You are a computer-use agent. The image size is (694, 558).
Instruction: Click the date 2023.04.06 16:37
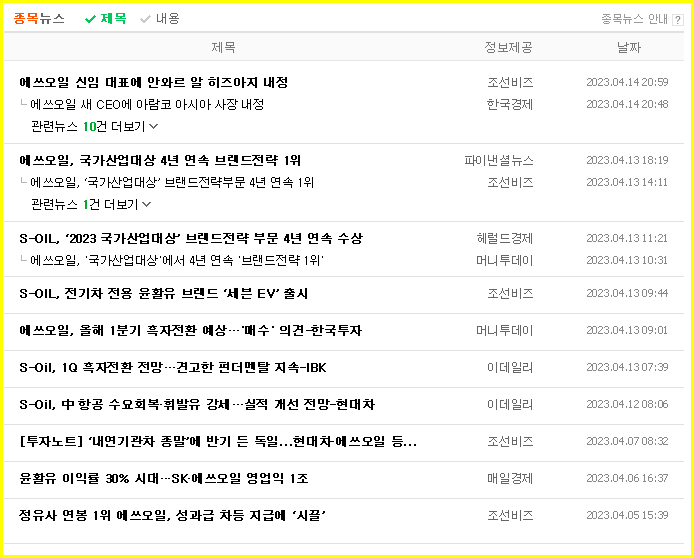(x=627, y=478)
